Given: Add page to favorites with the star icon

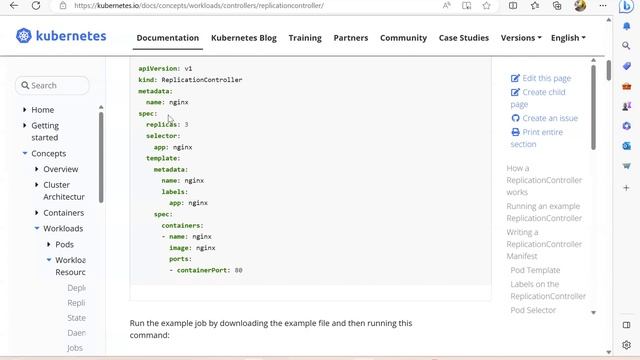Looking at the screenshot, I should point(486,6).
